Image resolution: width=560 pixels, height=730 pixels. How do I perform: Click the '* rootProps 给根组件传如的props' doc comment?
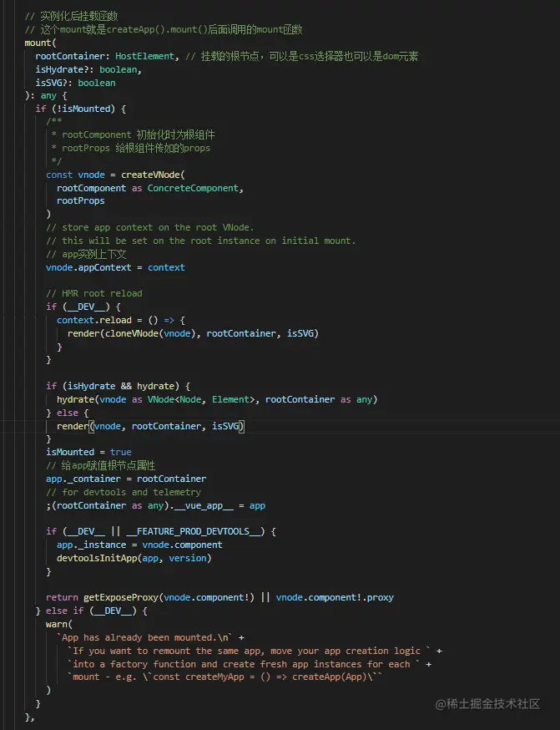131,148
